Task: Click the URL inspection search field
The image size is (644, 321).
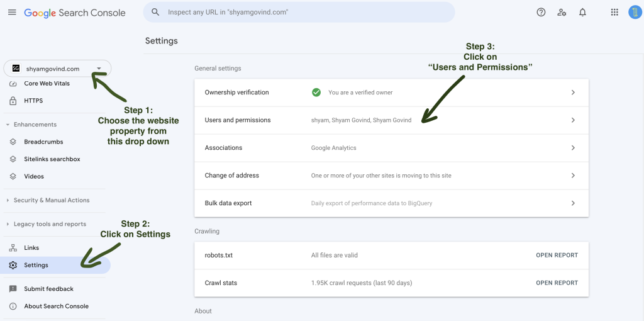Action: (x=299, y=13)
